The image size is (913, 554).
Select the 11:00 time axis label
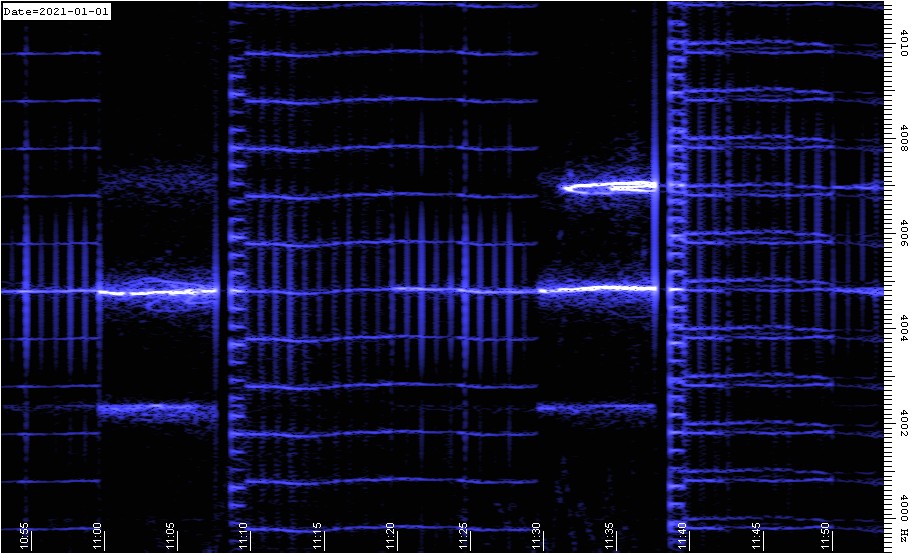tap(98, 534)
